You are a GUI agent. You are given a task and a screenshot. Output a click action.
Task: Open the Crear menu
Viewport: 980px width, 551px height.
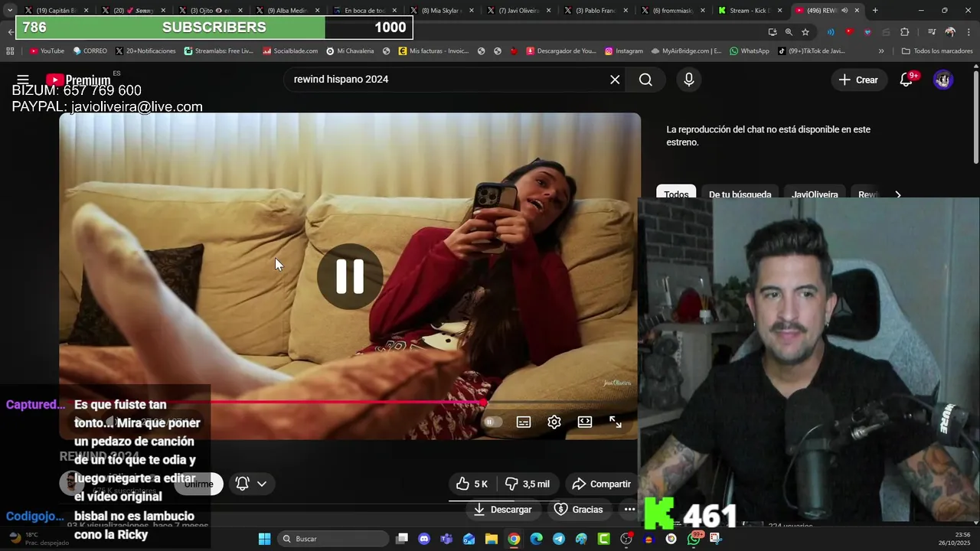pos(858,80)
